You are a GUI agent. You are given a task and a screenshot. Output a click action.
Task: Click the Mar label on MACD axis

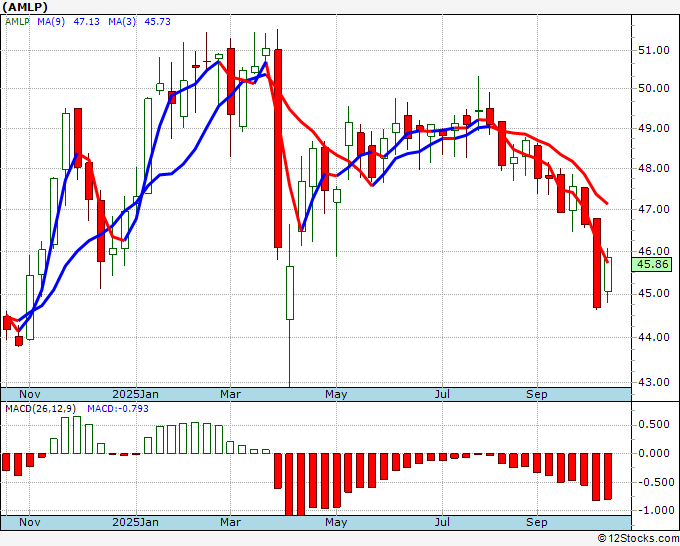(x=230, y=522)
